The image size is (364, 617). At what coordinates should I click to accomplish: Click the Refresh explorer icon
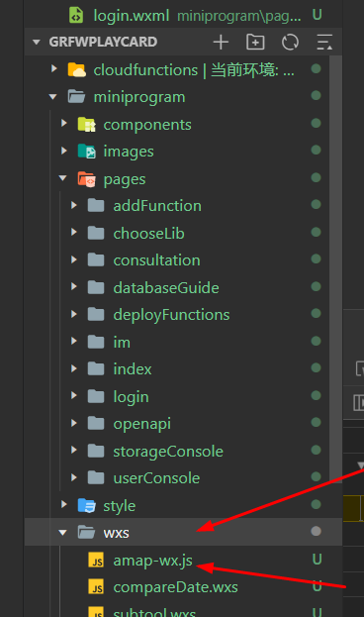click(290, 43)
